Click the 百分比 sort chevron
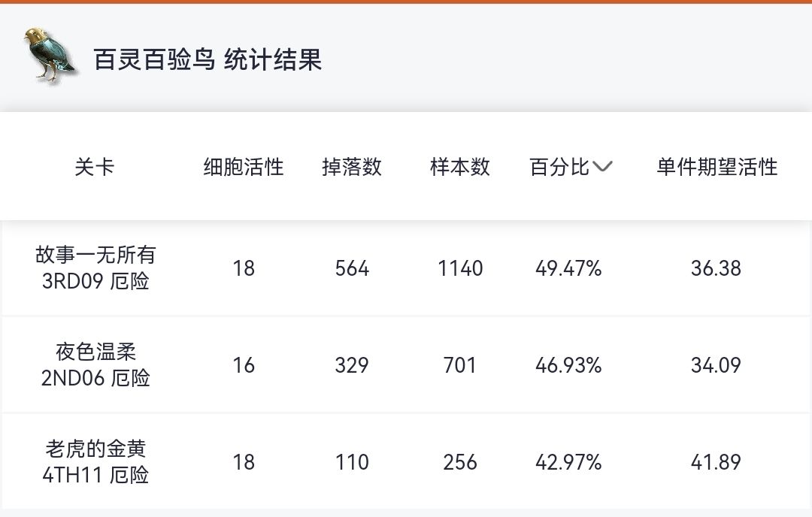Image resolution: width=812 pixels, height=517 pixels. (x=603, y=167)
